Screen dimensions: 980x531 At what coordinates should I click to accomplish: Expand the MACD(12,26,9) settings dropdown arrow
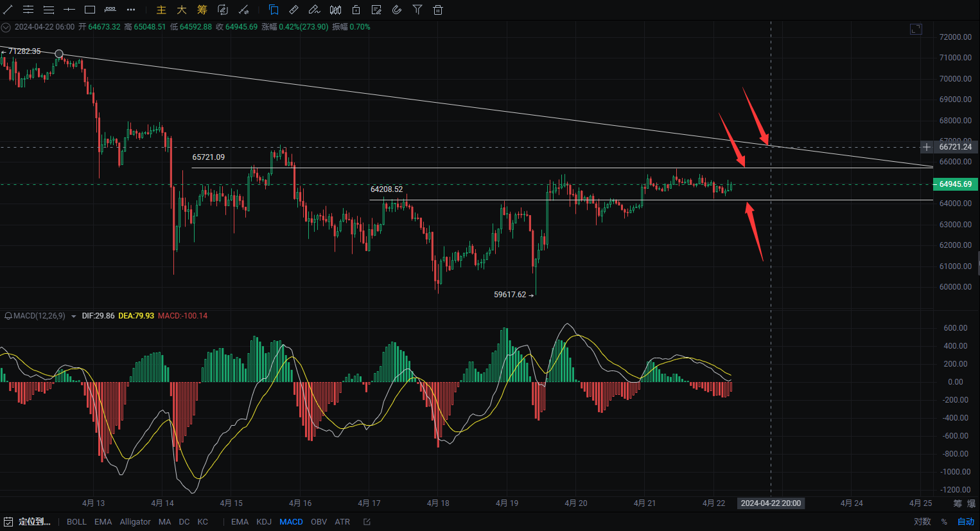(x=73, y=316)
